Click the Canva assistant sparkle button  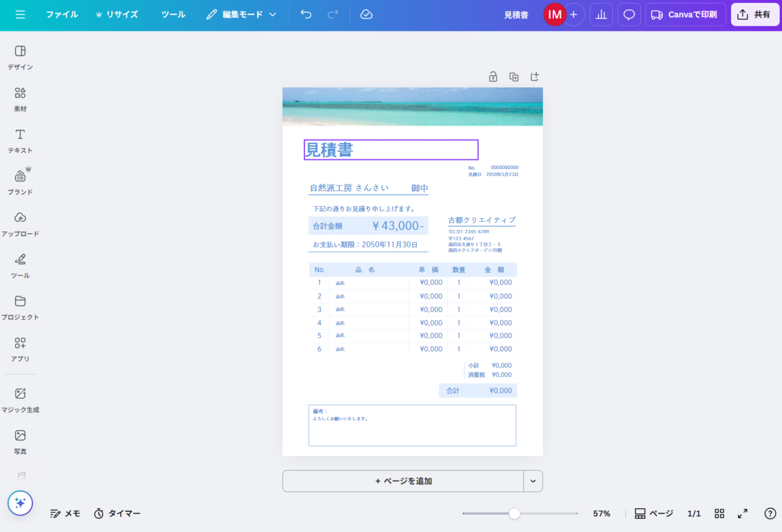[20, 503]
